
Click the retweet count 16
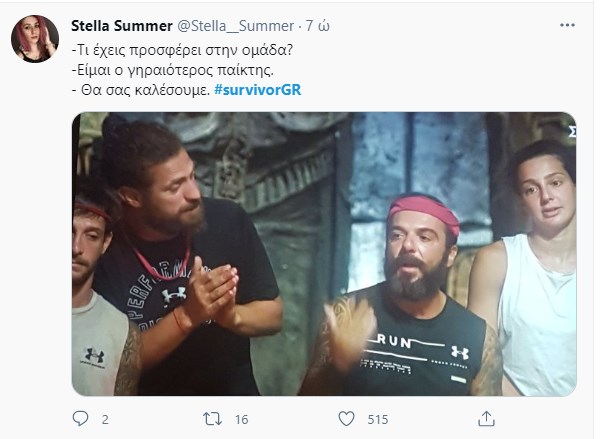point(241,420)
